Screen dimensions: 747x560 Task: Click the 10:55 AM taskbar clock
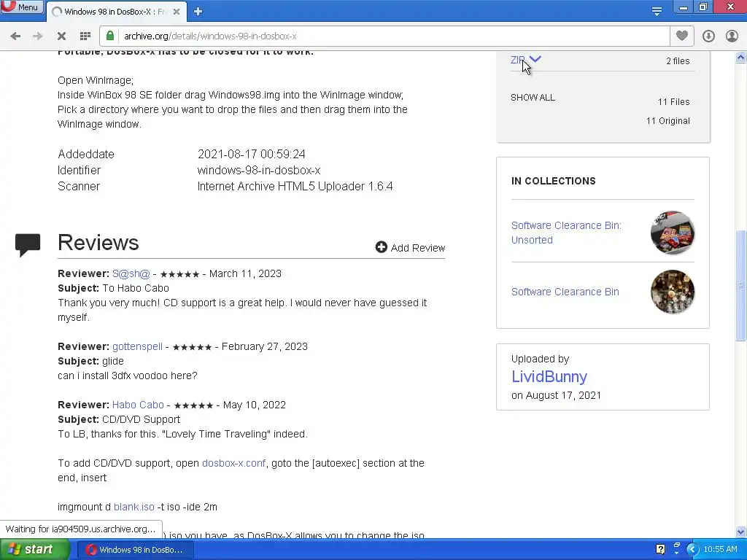tap(720, 550)
